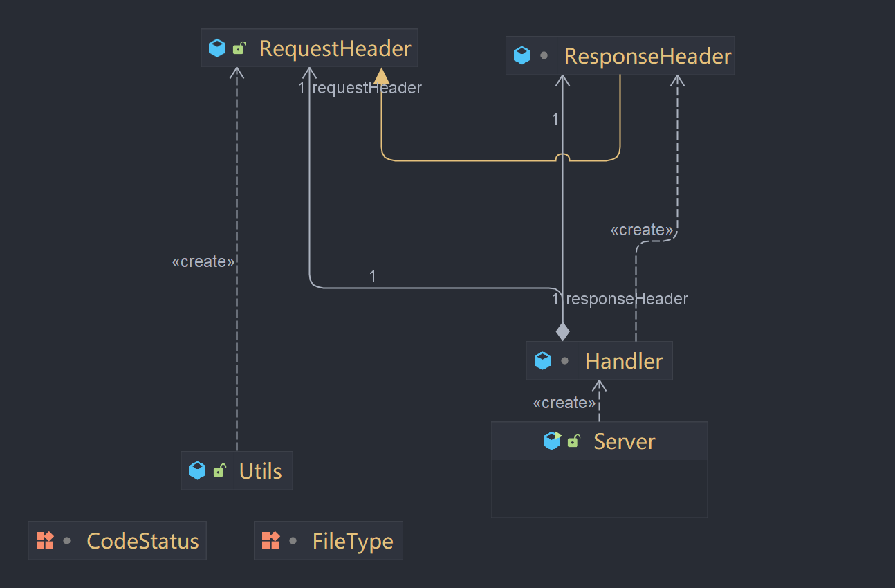This screenshot has width=895, height=588.
Task: Click the requestHeader field label
Action: click(x=367, y=88)
